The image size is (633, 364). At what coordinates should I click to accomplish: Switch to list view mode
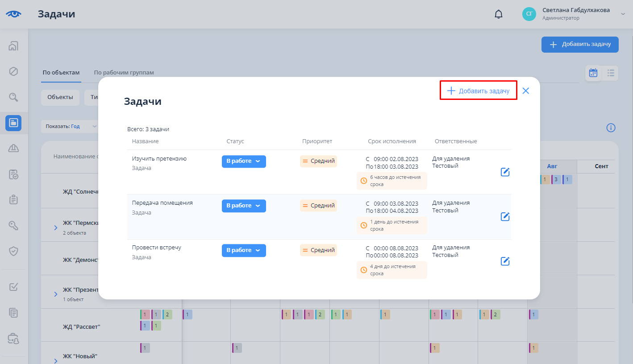point(611,73)
